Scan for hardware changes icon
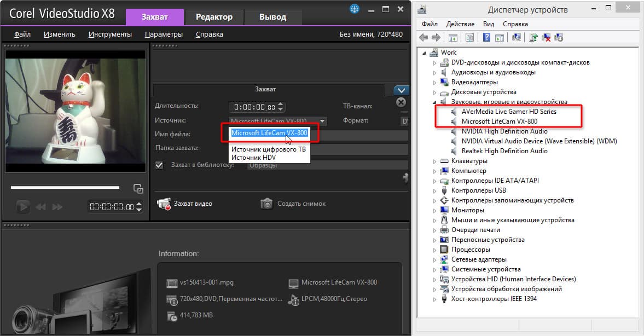Viewport: 644px width, 336px height. pyautogui.click(x=517, y=37)
